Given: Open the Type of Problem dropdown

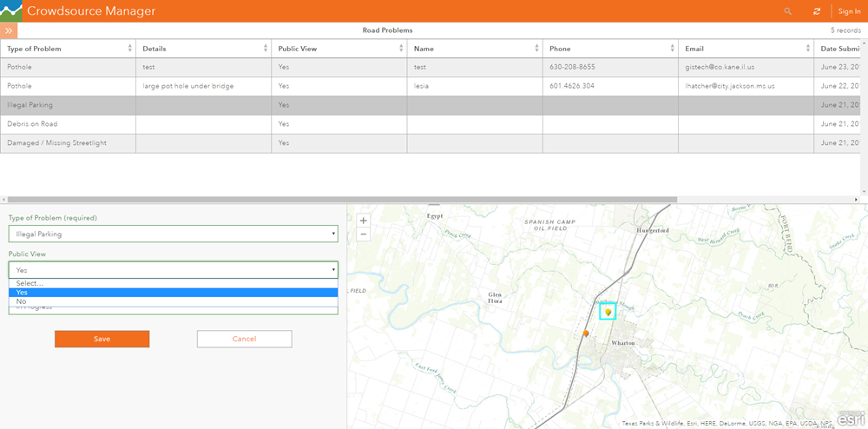Looking at the screenshot, I should coord(174,234).
